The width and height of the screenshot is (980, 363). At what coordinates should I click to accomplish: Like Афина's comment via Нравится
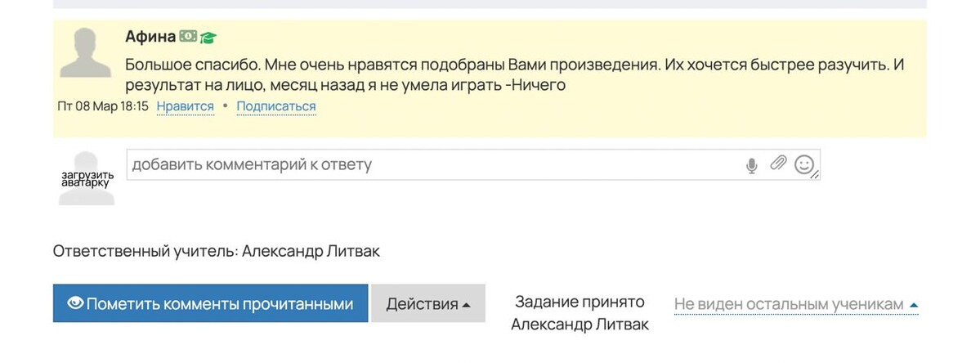[185, 106]
